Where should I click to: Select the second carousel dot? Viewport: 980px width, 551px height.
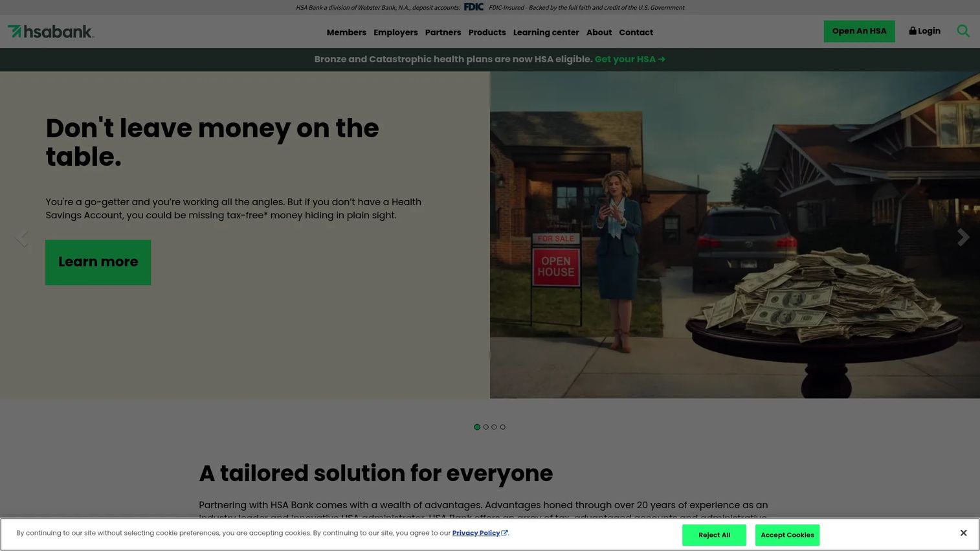coord(485,427)
